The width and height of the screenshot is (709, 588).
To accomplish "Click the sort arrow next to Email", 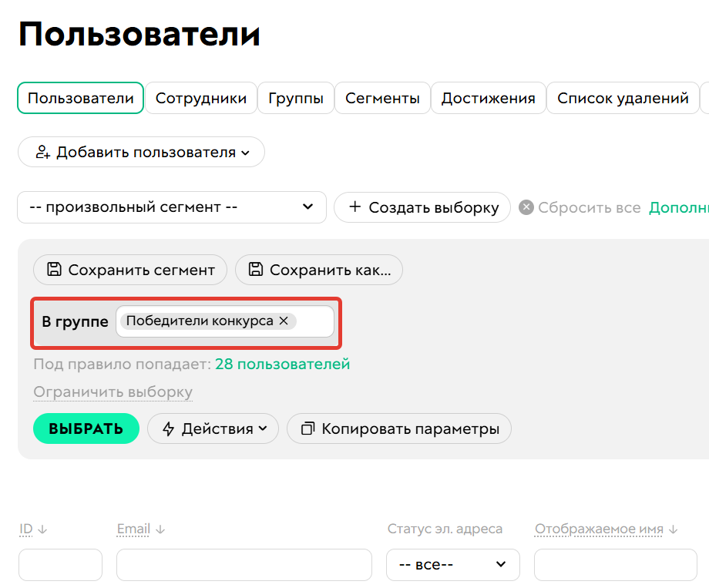I will tap(159, 529).
